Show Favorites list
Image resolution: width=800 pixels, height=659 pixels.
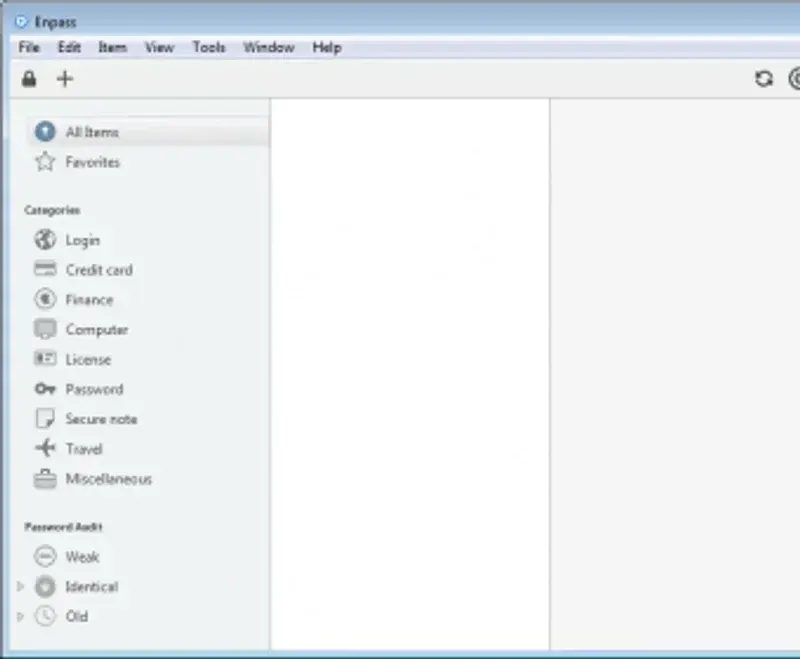[92, 162]
